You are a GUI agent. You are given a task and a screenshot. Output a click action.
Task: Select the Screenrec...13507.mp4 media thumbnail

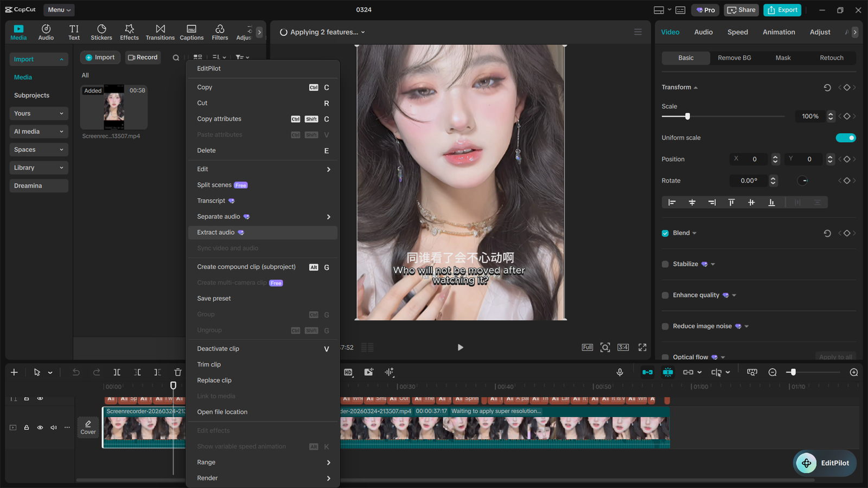113,107
